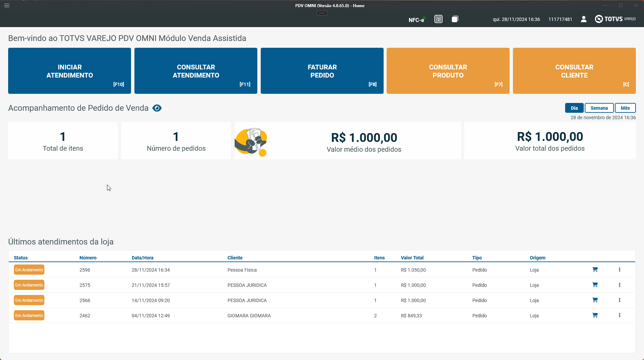Click the Valor médio dos pedidos card

[348, 141]
